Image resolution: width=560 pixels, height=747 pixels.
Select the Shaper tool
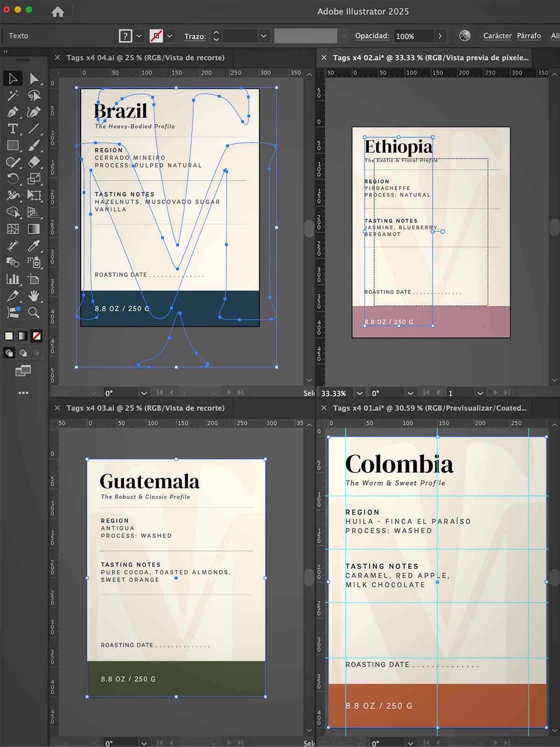tap(13, 162)
